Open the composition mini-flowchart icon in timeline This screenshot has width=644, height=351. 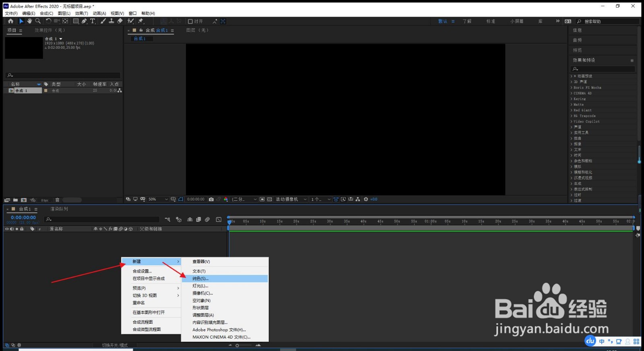167,219
